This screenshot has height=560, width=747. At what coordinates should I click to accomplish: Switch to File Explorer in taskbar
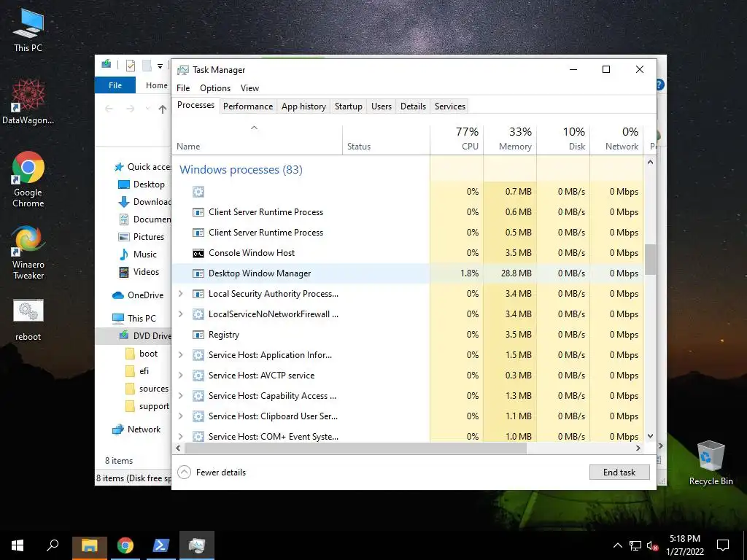click(x=90, y=545)
